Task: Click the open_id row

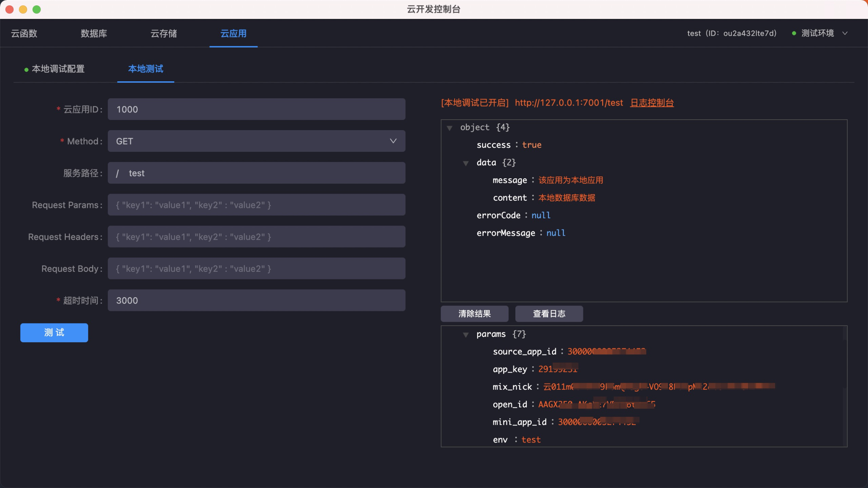Action: click(574, 404)
